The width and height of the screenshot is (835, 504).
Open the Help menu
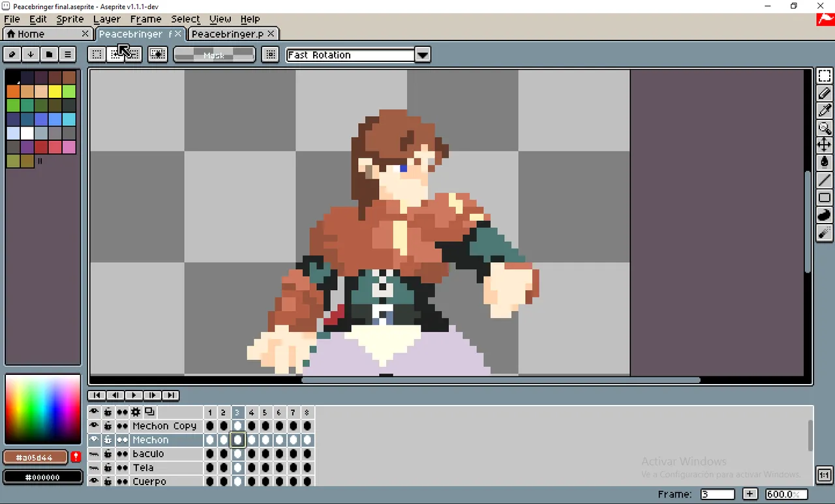(x=250, y=19)
